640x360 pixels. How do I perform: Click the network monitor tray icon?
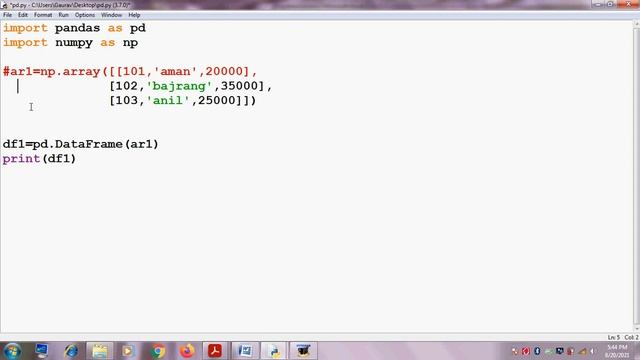click(x=560, y=351)
